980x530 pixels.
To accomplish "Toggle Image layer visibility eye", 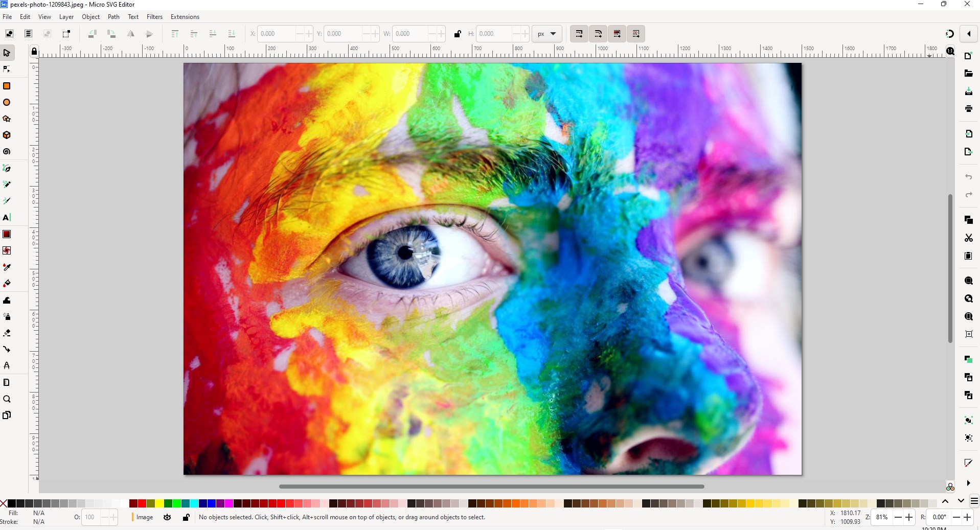I will (167, 517).
